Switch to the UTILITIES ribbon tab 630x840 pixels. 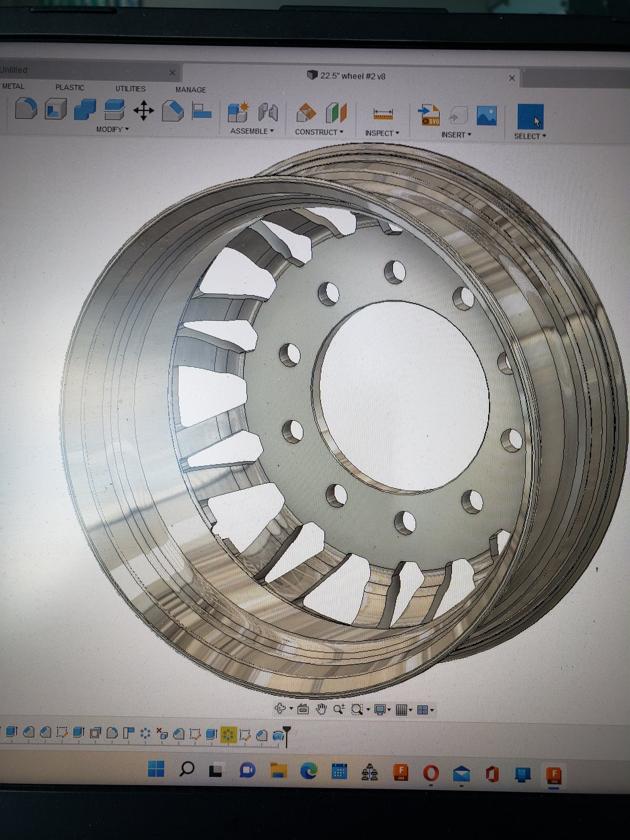130,89
